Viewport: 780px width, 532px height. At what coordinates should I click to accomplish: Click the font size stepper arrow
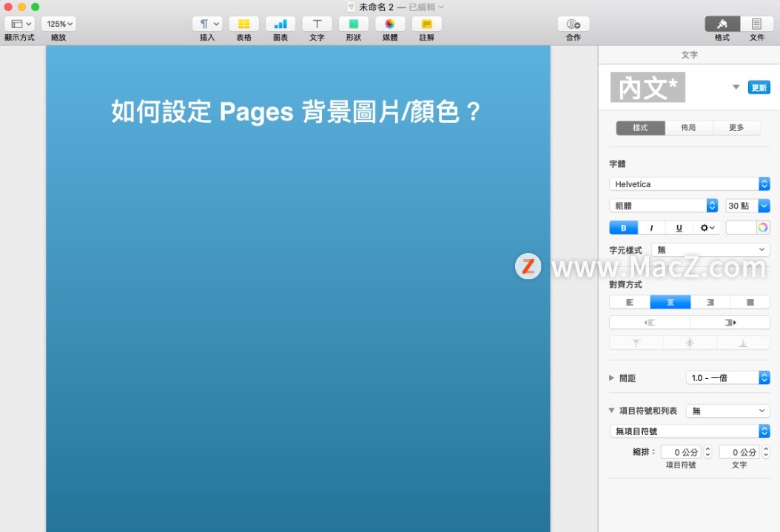764,206
